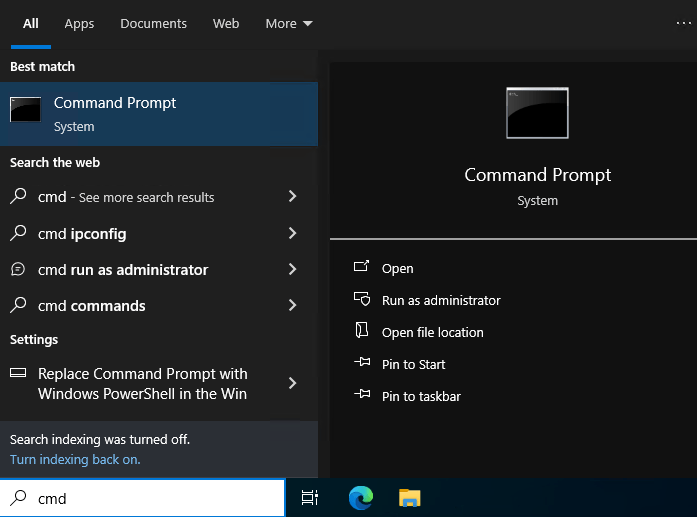Expand arrow for cmd see more results

pos(292,196)
